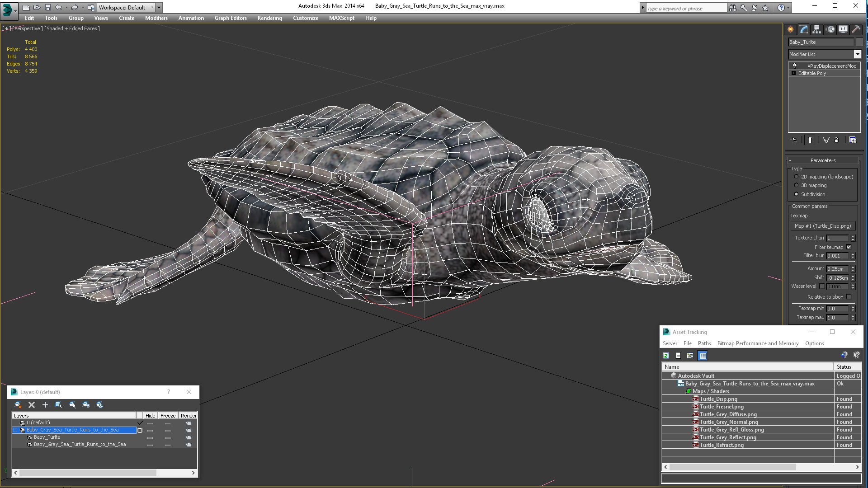Click the Hide column header
This screenshot has width=868, height=488.
(151, 415)
